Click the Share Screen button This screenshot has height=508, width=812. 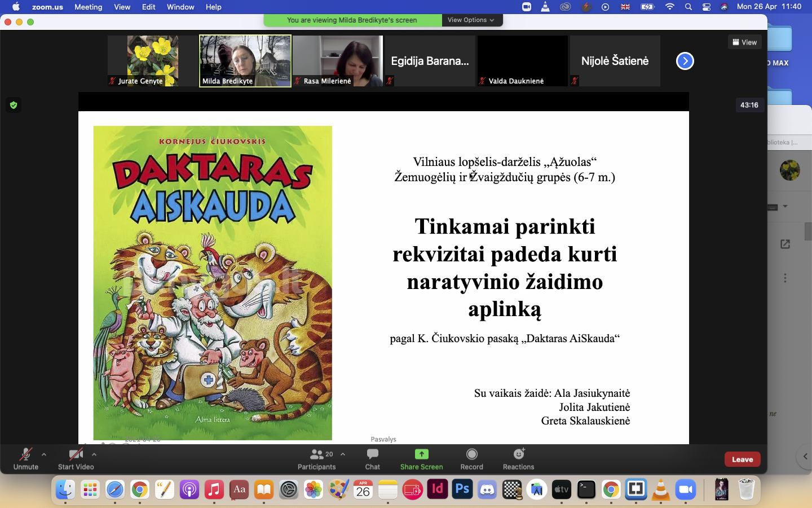(422, 459)
